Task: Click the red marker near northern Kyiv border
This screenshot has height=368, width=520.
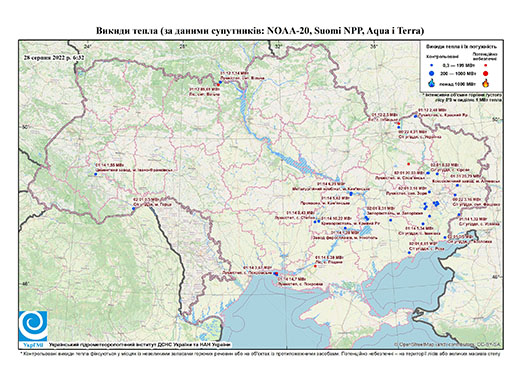Action: click(x=218, y=85)
